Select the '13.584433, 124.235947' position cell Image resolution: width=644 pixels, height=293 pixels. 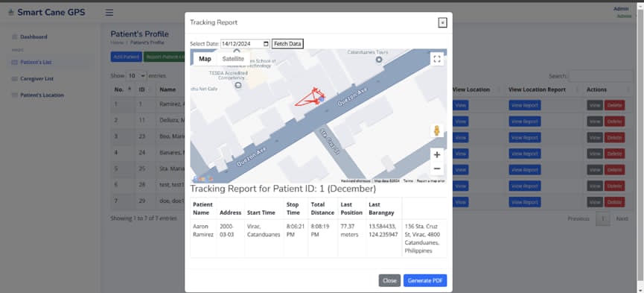tap(383, 239)
